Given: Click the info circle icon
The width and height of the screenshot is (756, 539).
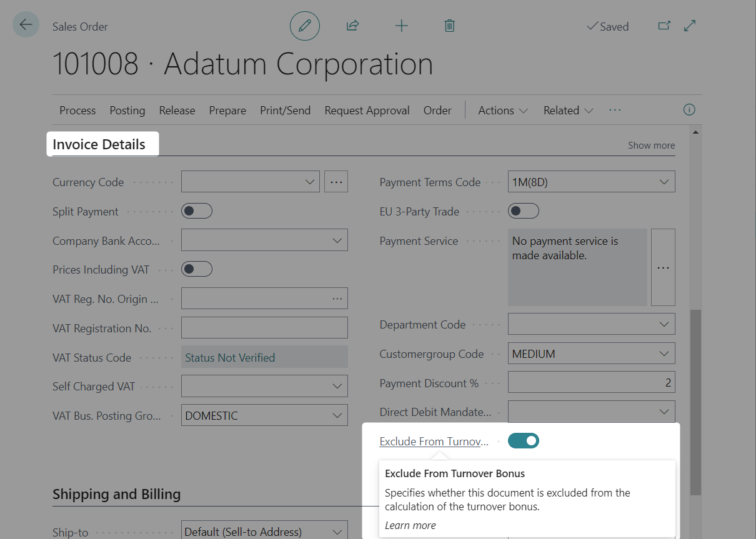Looking at the screenshot, I should 689,110.
